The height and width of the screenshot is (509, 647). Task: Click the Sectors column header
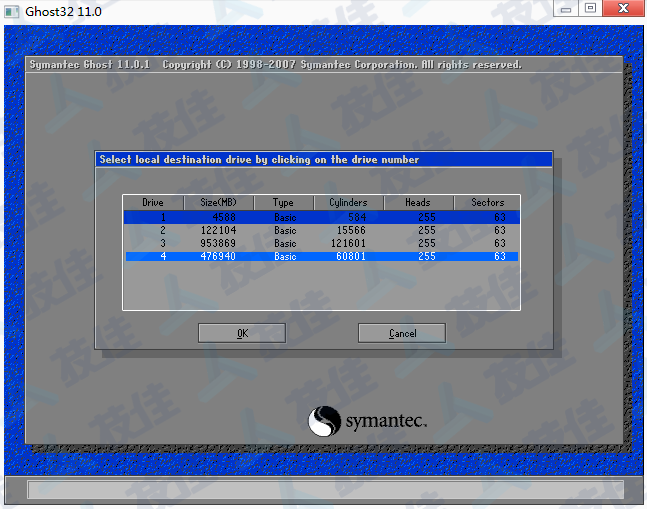487,203
